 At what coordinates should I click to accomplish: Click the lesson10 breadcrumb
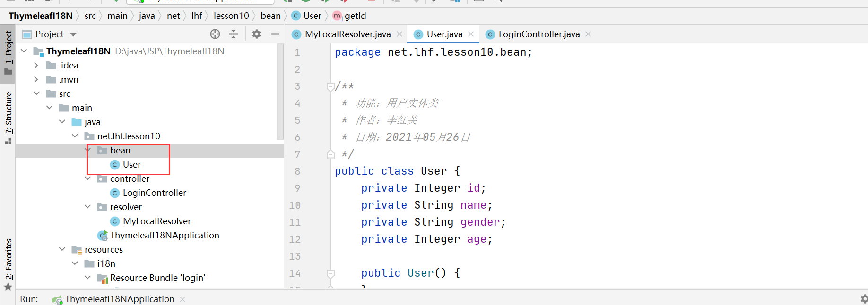point(231,16)
